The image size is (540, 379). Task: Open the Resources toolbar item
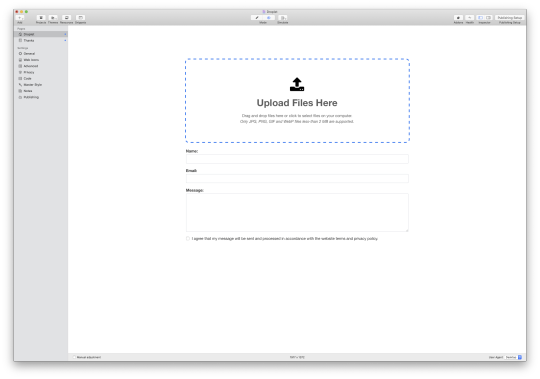coord(66,18)
